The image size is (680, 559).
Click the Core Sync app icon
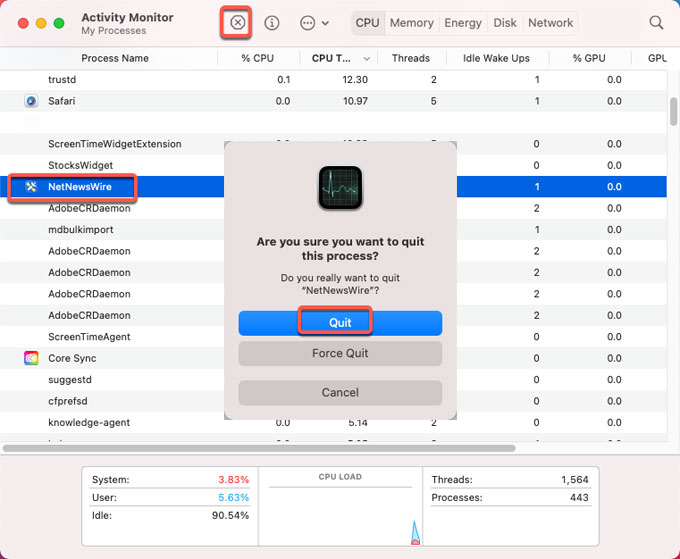32,358
